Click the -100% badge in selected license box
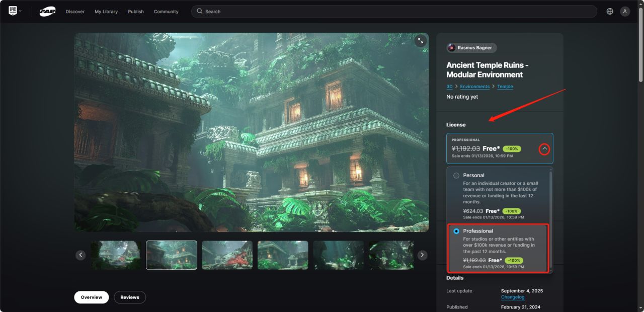The width and height of the screenshot is (644, 312). (x=512, y=148)
